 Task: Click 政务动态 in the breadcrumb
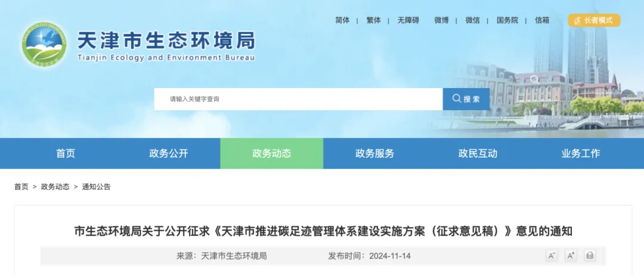point(55,187)
